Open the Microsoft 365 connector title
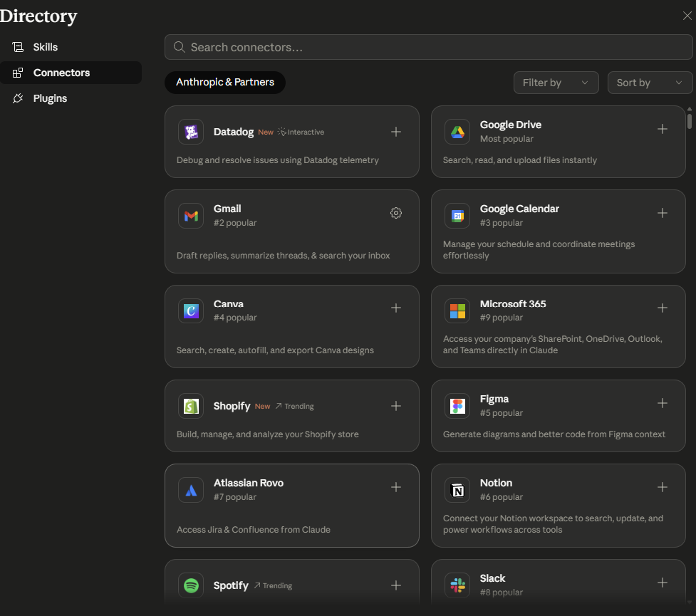Image resolution: width=696 pixels, height=616 pixels. click(x=513, y=304)
